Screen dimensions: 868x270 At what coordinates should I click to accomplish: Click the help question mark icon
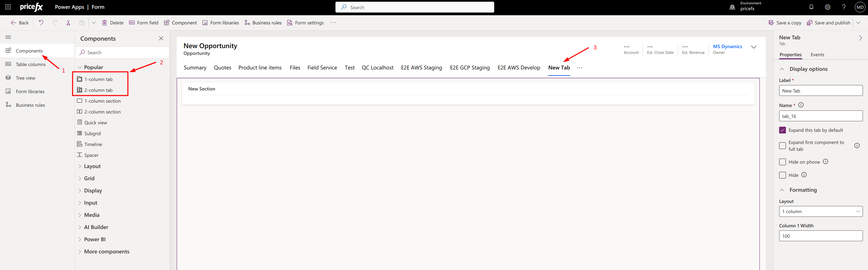pyautogui.click(x=844, y=7)
